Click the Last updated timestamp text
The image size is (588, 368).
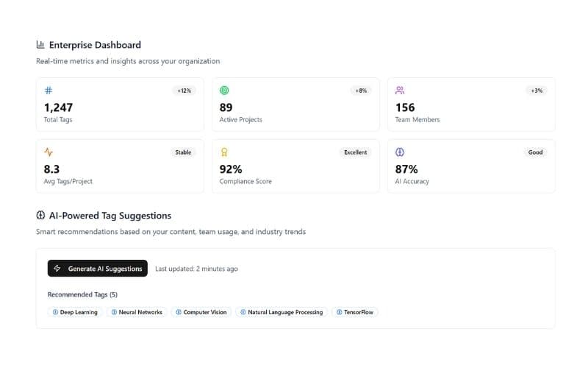[x=196, y=269]
